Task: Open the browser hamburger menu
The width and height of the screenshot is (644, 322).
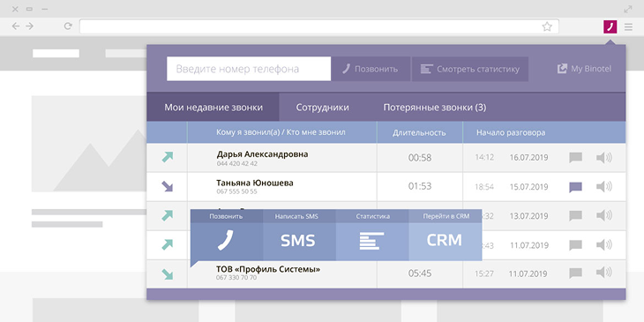Action: 628,27
